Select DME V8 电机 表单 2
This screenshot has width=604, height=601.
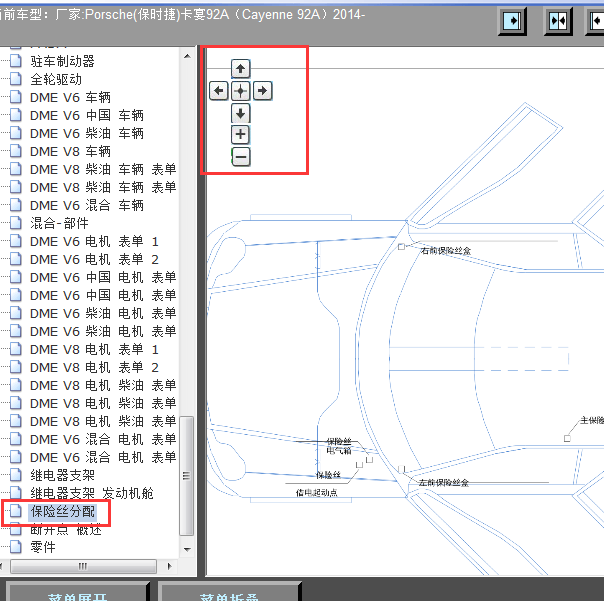(94, 367)
